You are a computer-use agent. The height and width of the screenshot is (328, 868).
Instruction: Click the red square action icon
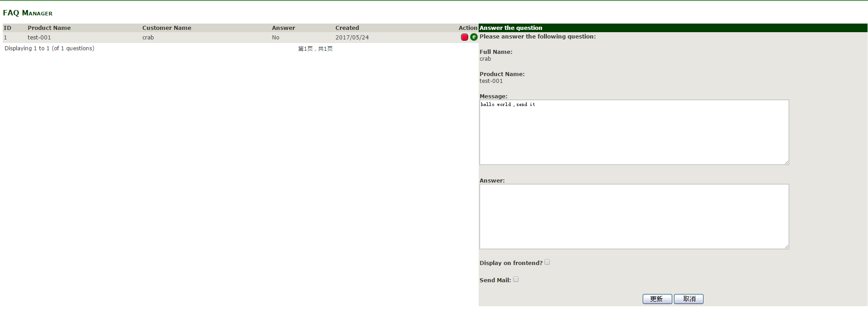[464, 37]
